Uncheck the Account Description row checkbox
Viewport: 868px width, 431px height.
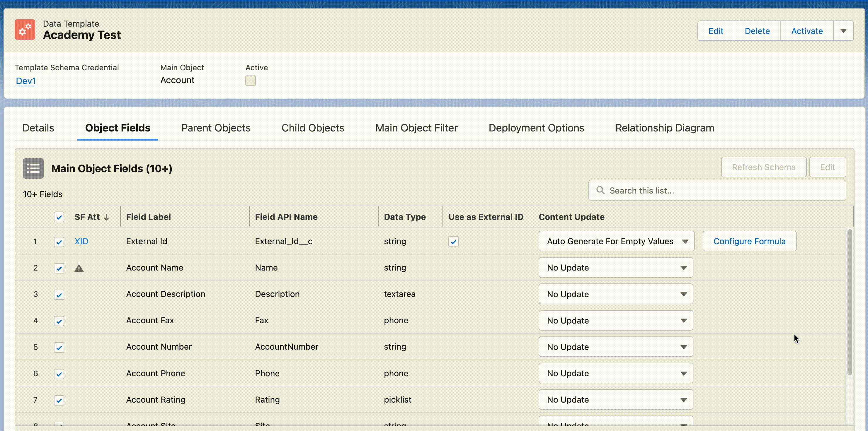point(59,295)
